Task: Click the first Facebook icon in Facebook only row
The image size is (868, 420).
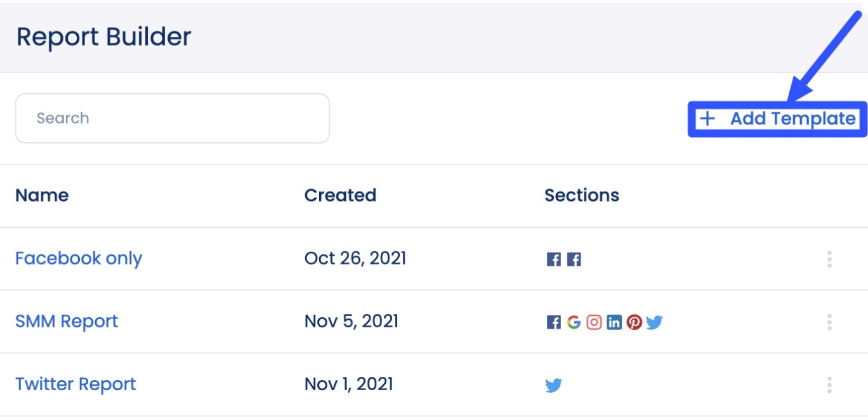Action: click(x=555, y=259)
